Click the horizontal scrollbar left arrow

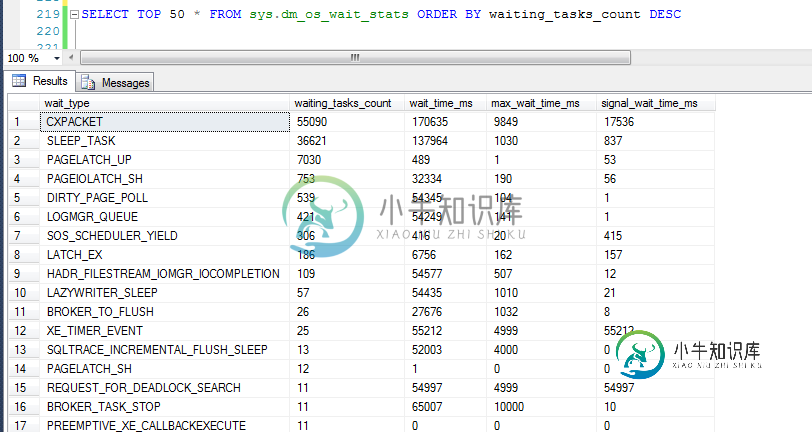point(73,58)
